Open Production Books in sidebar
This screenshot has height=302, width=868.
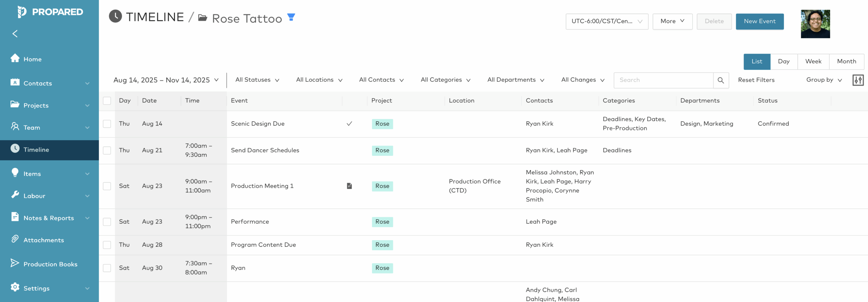tap(50, 264)
